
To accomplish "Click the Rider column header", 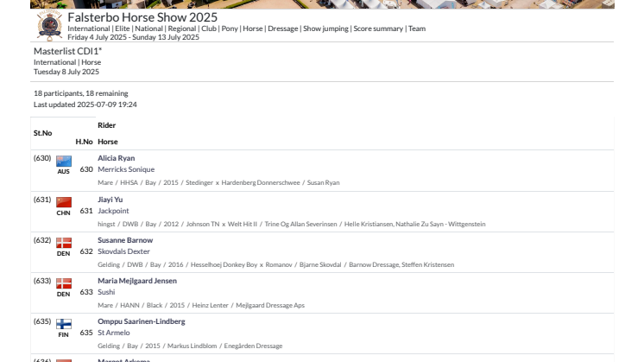I will pyautogui.click(x=107, y=125).
